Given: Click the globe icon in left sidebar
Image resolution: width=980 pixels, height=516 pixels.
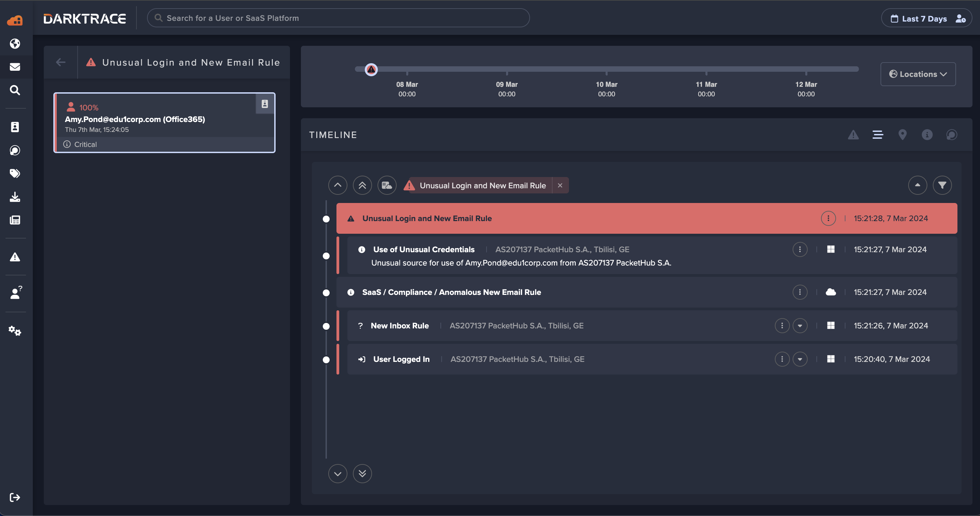Looking at the screenshot, I should tap(15, 44).
